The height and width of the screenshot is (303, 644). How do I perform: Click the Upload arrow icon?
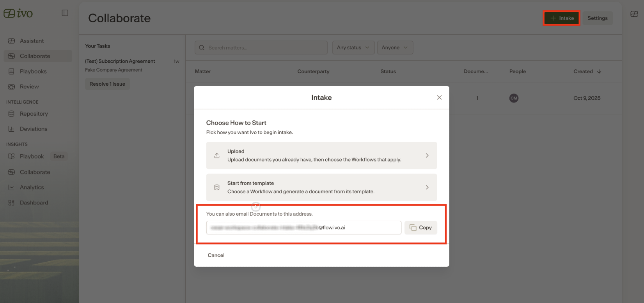217,155
